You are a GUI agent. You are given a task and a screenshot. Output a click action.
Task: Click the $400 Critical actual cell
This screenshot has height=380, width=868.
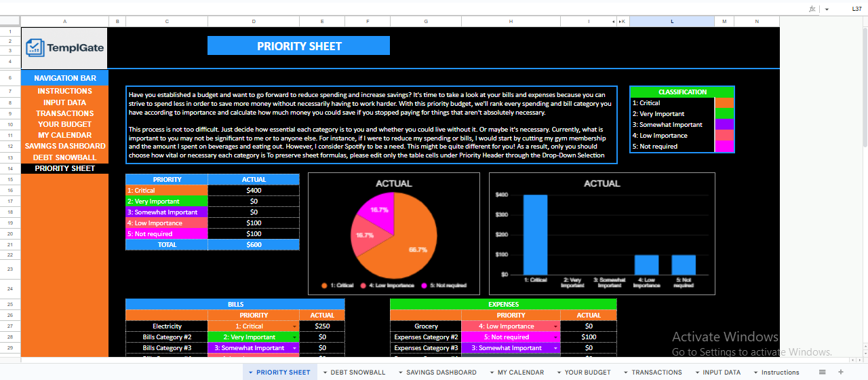click(x=254, y=191)
